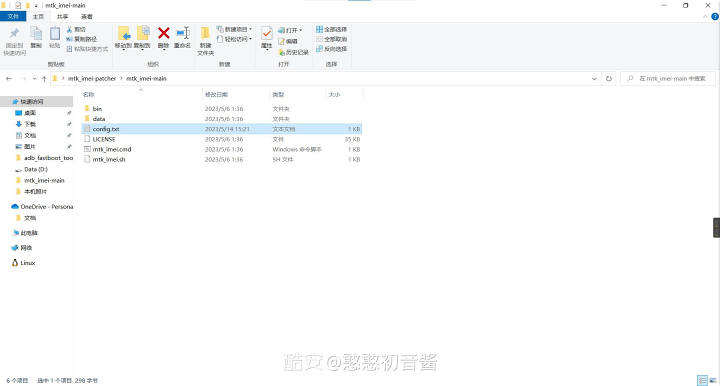
Task: Click the Cut (剪切) scissors icon
Action: point(69,29)
